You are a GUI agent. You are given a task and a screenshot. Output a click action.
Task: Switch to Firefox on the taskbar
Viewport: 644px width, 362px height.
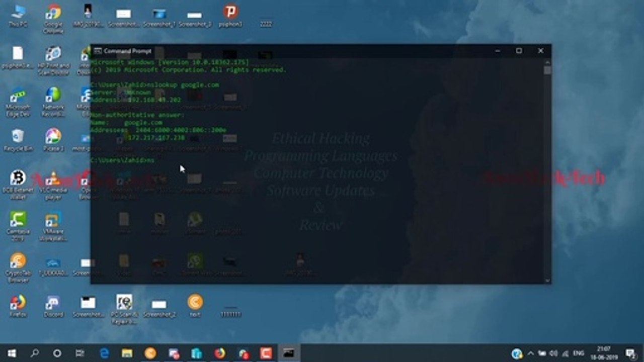[220, 353]
